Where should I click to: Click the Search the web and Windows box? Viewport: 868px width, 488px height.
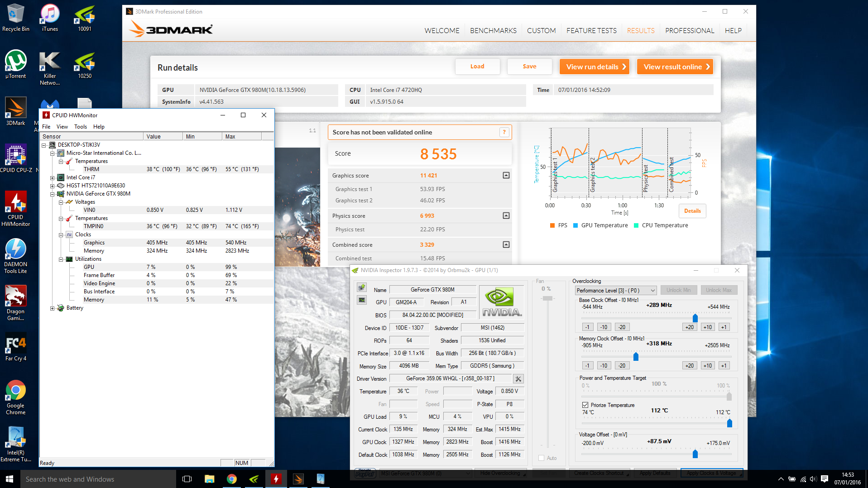(98, 479)
